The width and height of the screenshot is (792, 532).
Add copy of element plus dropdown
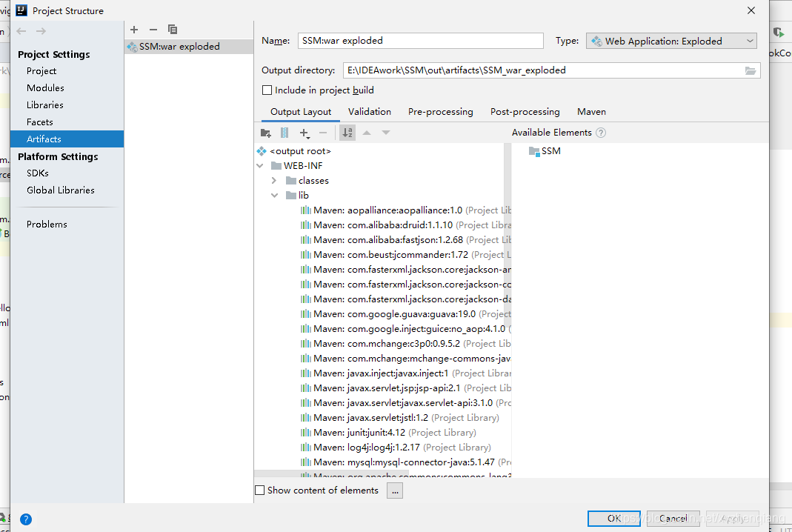point(304,133)
